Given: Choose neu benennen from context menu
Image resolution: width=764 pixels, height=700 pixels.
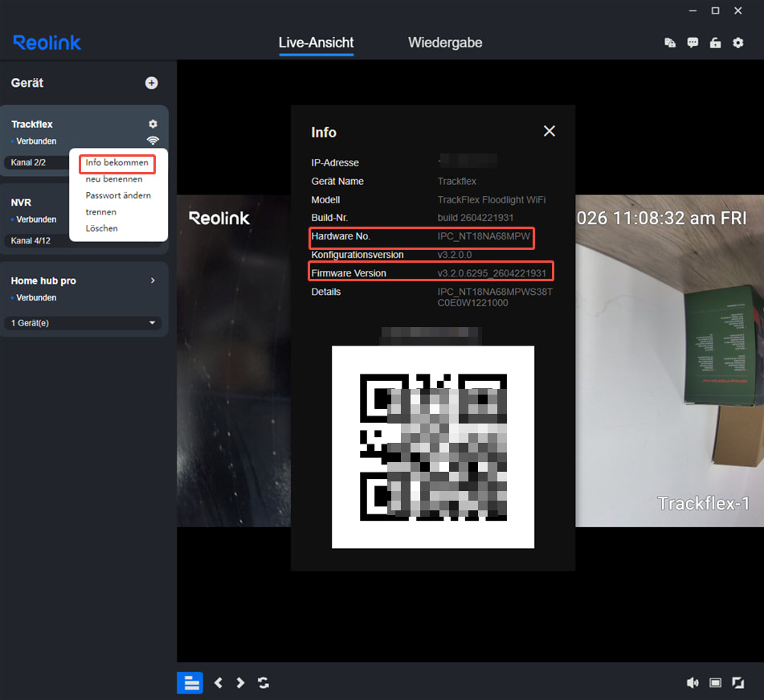Looking at the screenshot, I should tap(114, 179).
